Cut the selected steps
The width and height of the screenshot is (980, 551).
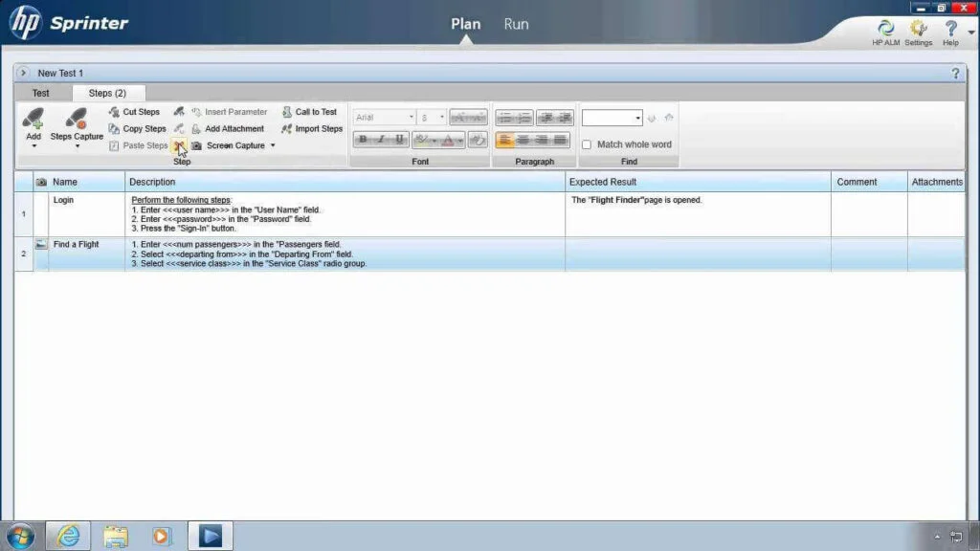pos(134,112)
